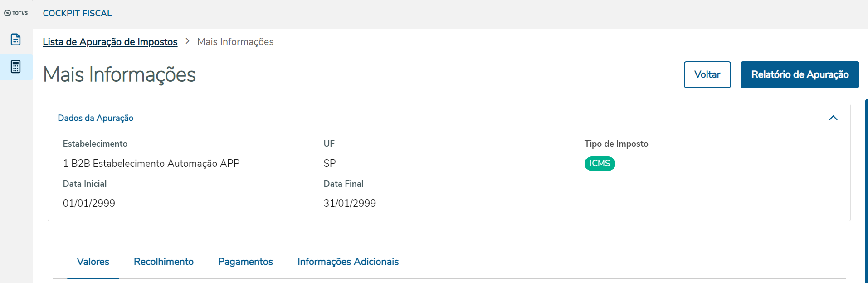868x283 pixels.
Task: Select the calculator icon in the sidebar
Action: coord(16,67)
